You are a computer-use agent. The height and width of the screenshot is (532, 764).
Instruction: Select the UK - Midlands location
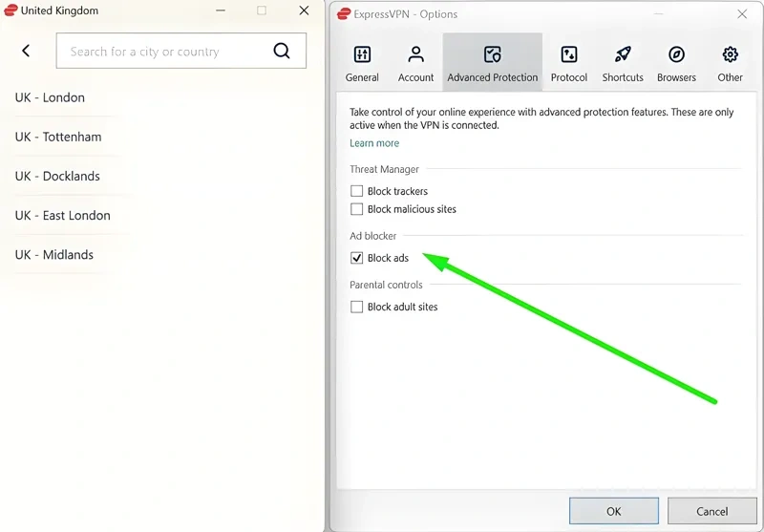point(54,255)
